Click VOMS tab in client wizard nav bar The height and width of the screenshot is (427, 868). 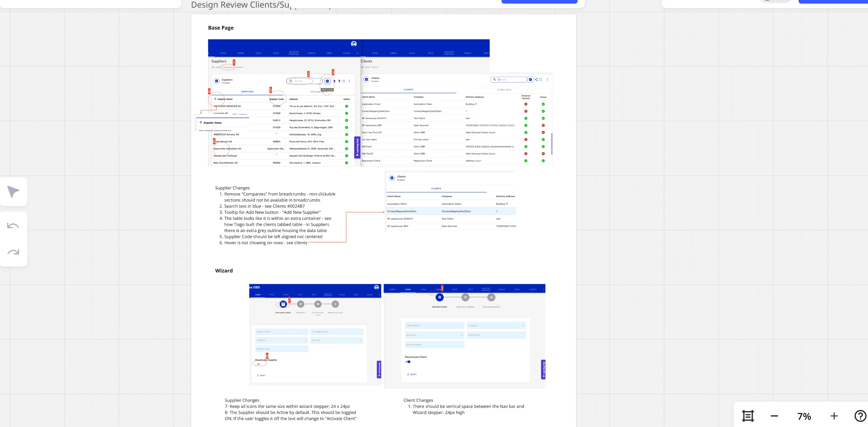(408, 289)
